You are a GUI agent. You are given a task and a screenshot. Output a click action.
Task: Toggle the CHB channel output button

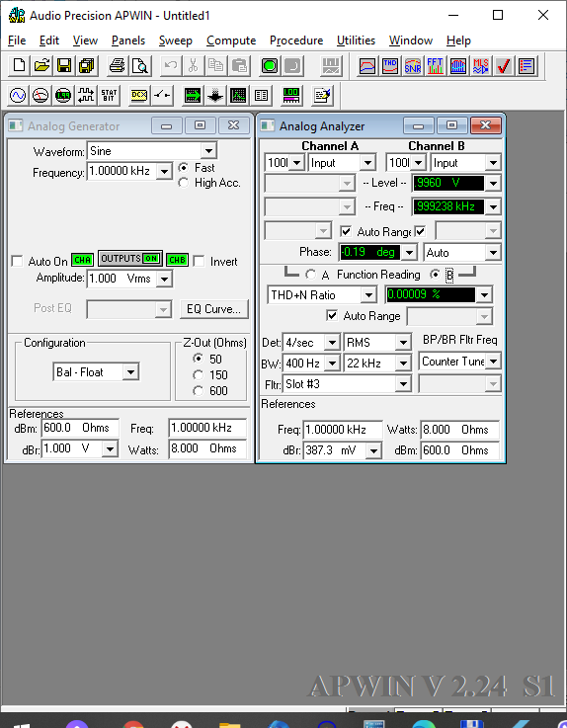pyautogui.click(x=178, y=260)
